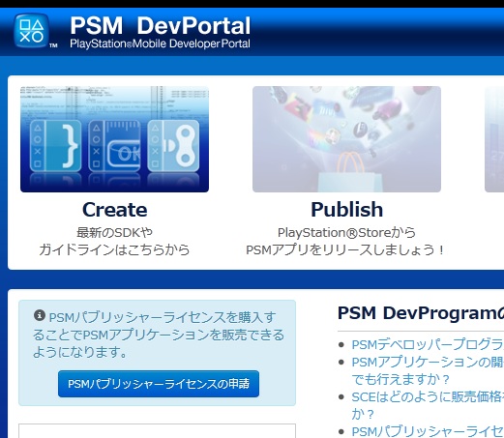504x438 pixels.
Task: Click the info icon in the license notice
Action: 40,315
